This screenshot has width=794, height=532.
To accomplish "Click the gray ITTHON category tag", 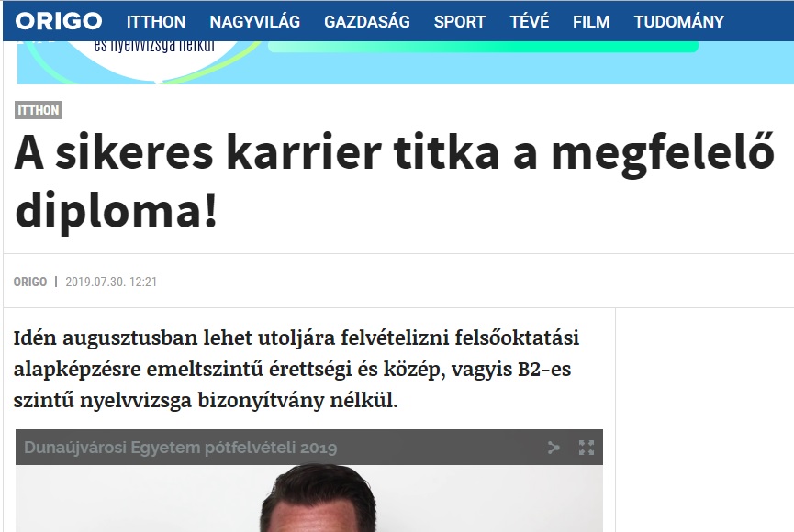I will tap(39, 110).
